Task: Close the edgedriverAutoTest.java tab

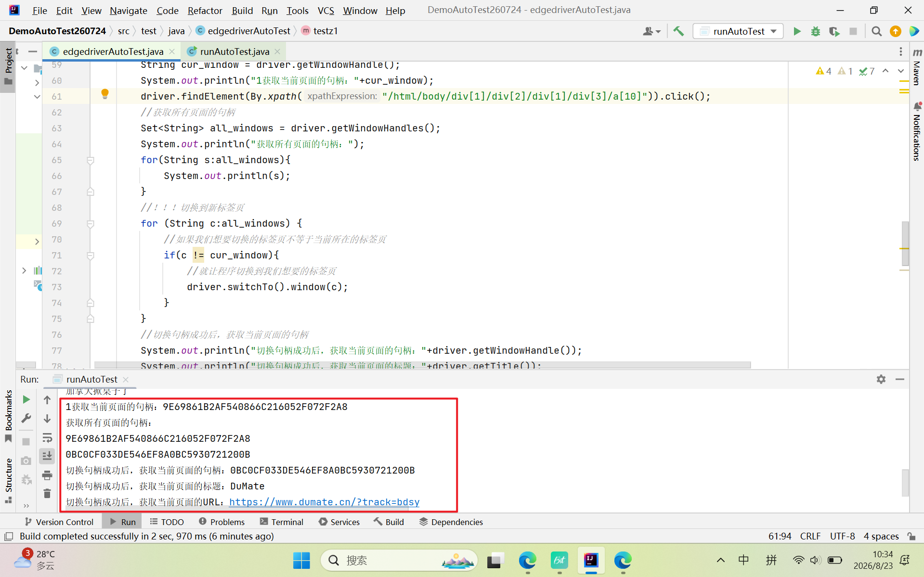Action: pos(172,51)
